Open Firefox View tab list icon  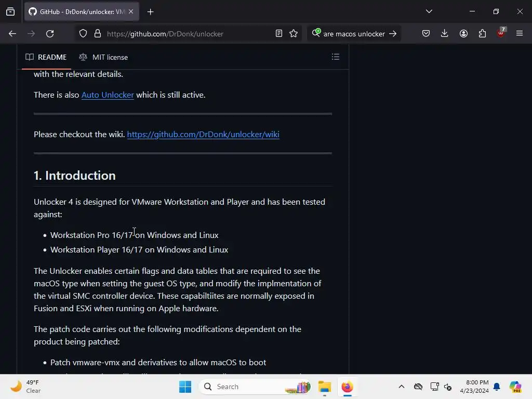click(10, 12)
